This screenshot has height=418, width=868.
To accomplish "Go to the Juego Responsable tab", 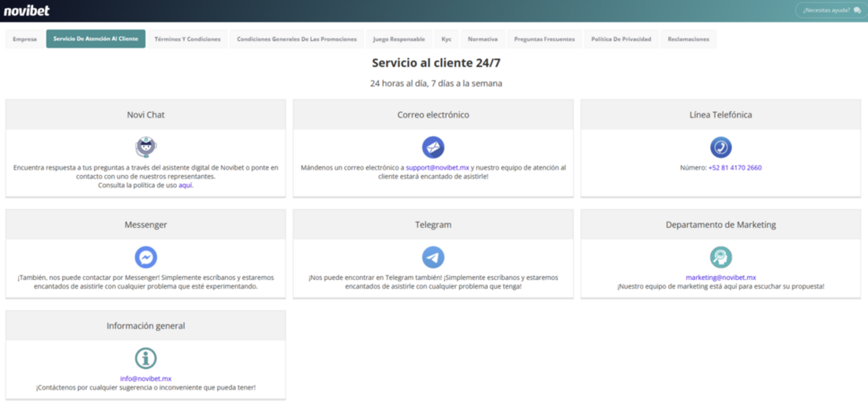I will pos(399,39).
